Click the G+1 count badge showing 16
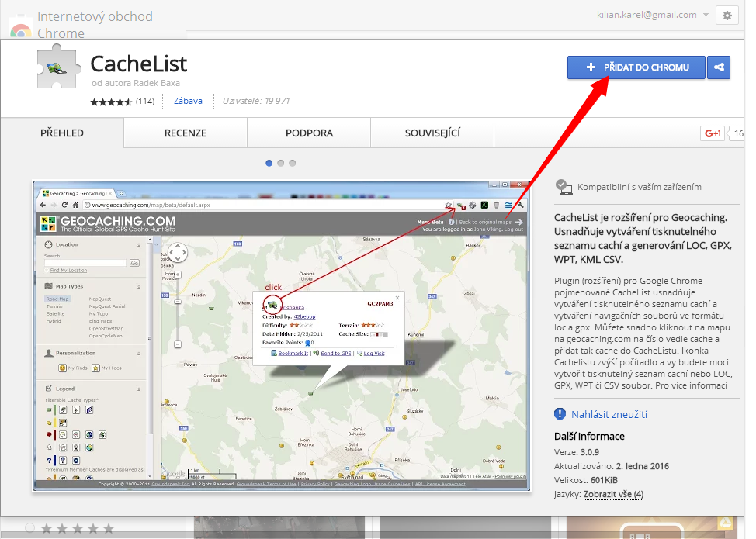 737,133
